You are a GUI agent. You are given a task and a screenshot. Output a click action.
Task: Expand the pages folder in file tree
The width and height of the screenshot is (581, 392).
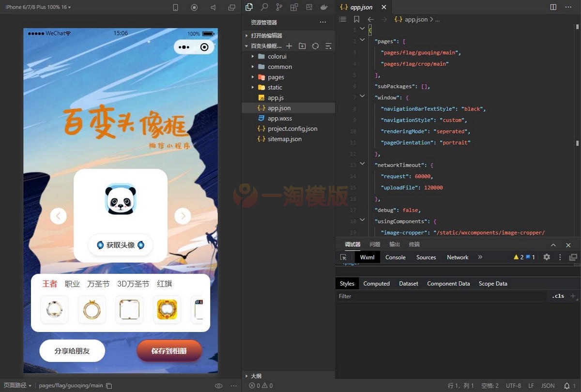coord(275,77)
